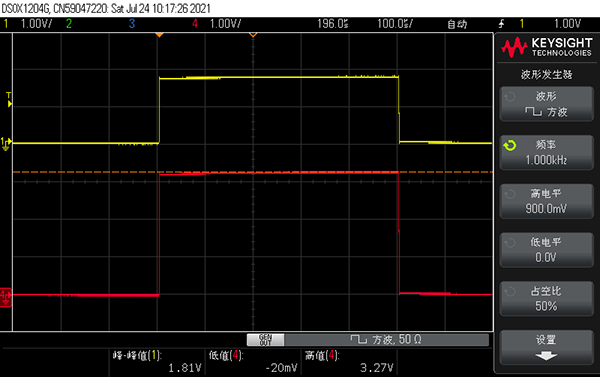The image size is (600, 377).
Task: Click the Keysight Technologies logo
Action: coord(547,47)
